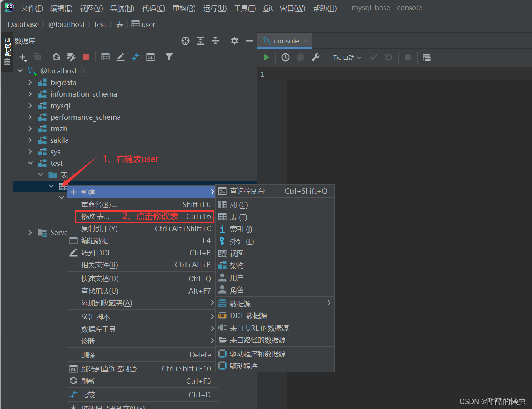532x409 pixels.
Task: Expand the information_schema node
Action: pyautogui.click(x=30, y=94)
